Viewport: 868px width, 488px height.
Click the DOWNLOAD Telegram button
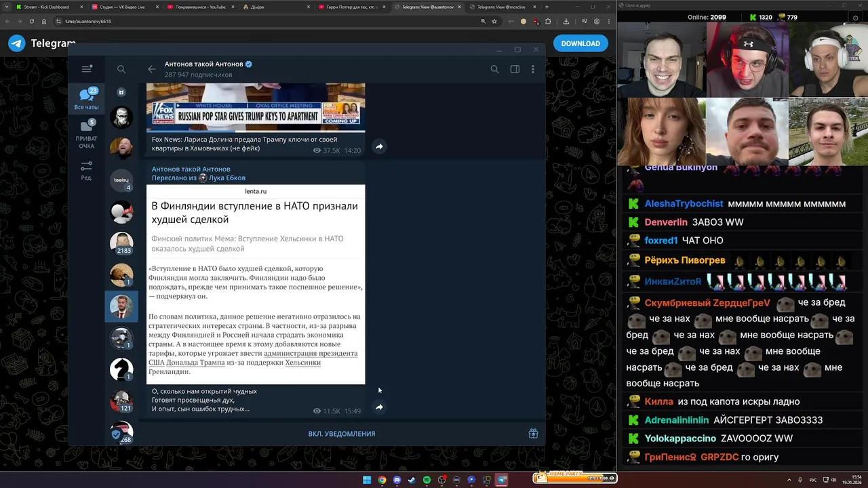tap(580, 43)
